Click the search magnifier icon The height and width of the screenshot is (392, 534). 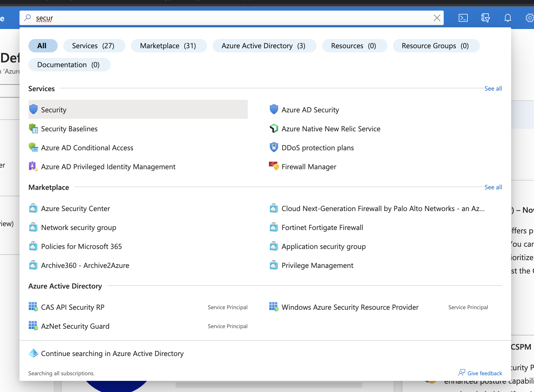tap(27, 18)
